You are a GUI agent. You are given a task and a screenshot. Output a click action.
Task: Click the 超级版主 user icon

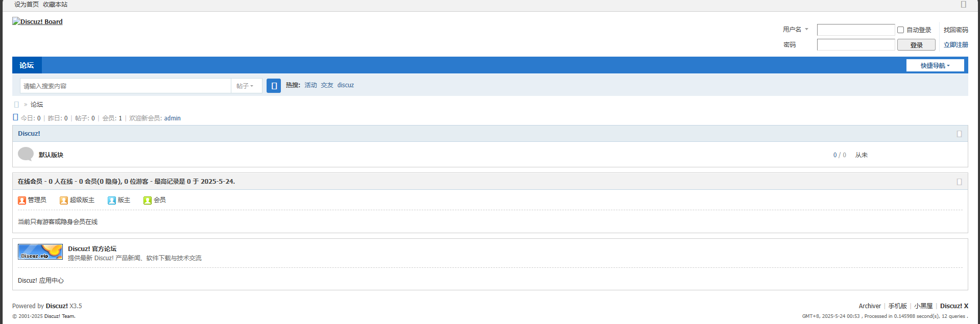point(64,201)
